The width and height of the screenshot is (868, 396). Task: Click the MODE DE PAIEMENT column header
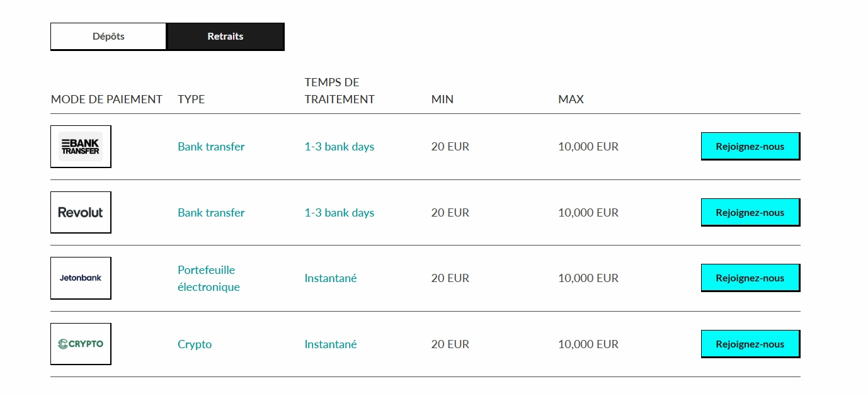coord(106,99)
